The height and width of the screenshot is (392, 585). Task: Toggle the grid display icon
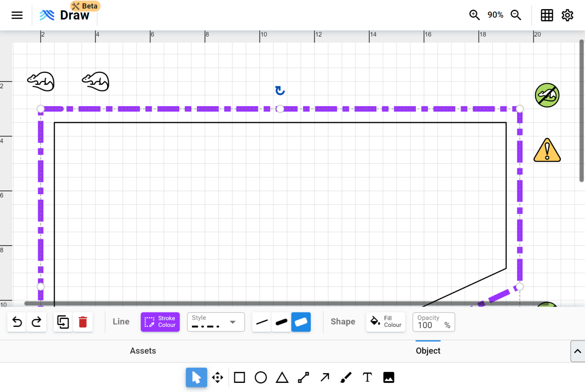(x=547, y=15)
